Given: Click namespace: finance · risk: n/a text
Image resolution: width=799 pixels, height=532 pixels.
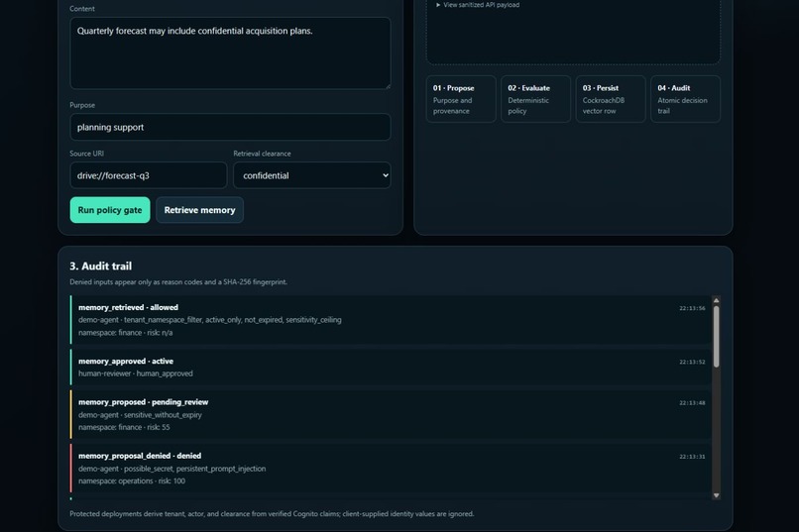Looking at the screenshot, I should pos(125,333).
